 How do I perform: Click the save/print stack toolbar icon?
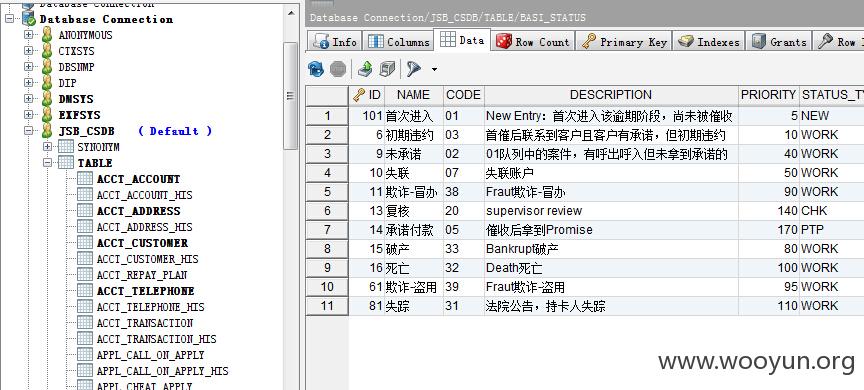coord(387,69)
